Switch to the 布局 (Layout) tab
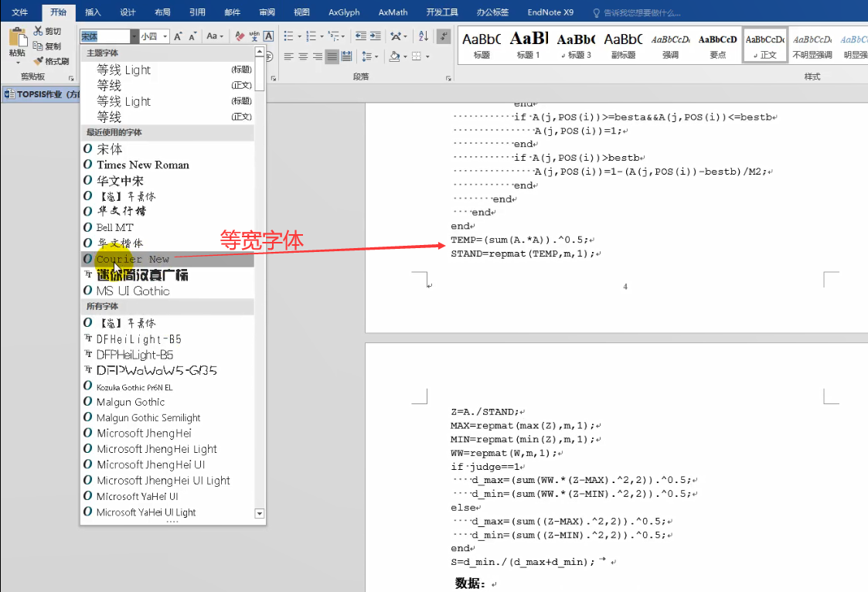 click(x=163, y=12)
